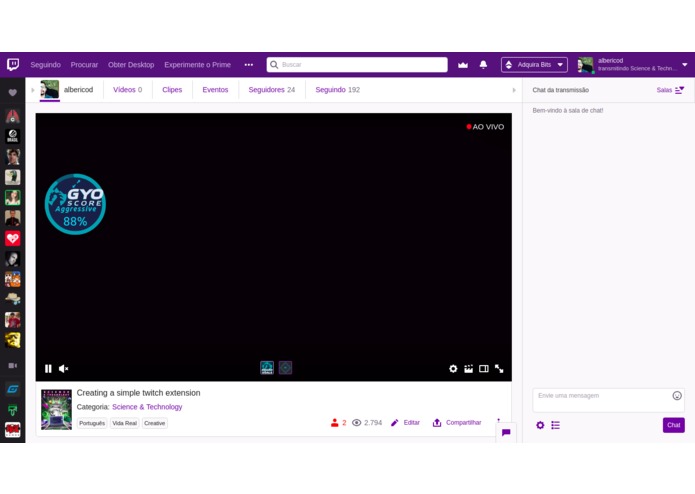Open the Procurar nav link

pyautogui.click(x=84, y=65)
